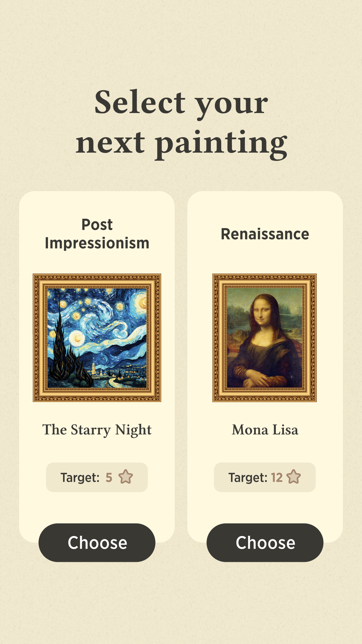Click the star icon beside target 5

(126, 477)
